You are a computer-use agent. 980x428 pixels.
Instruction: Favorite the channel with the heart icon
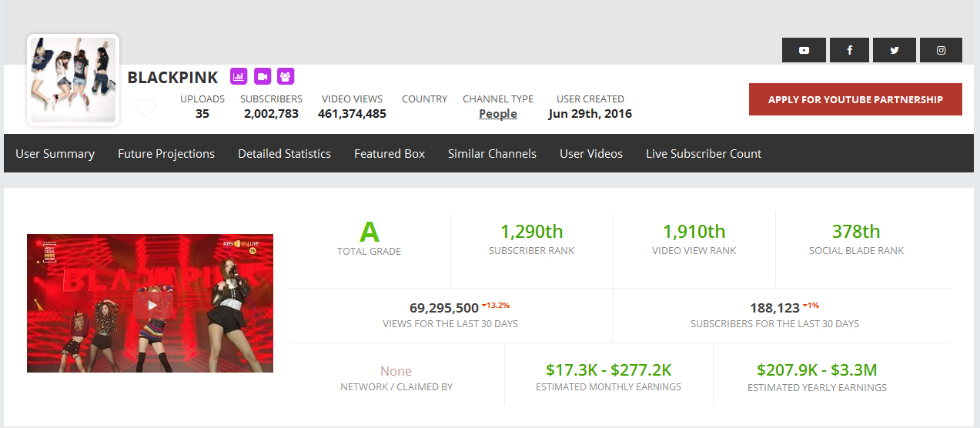tap(145, 108)
